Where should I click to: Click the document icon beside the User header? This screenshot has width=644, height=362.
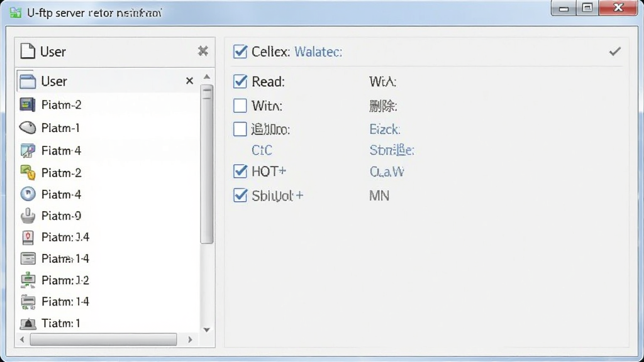(x=28, y=52)
